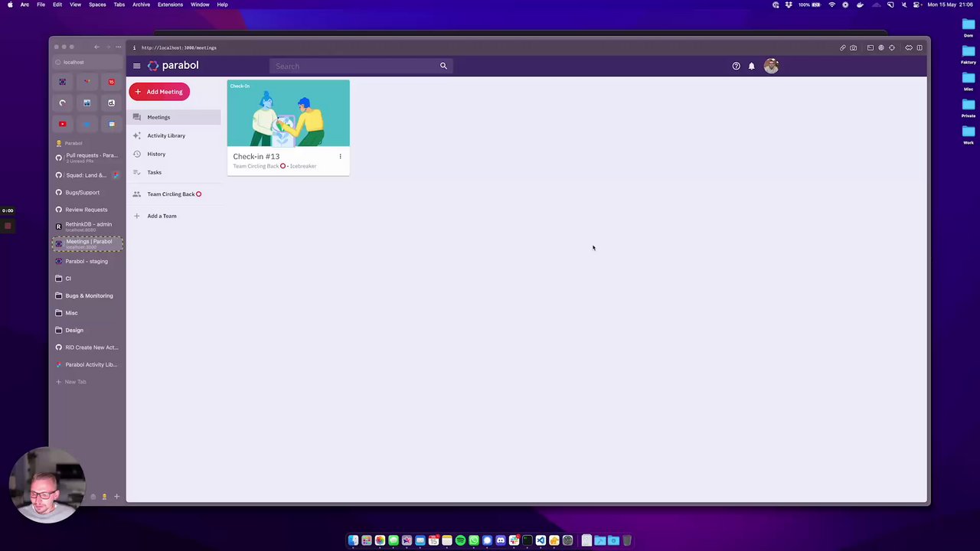Image resolution: width=980 pixels, height=551 pixels.
Task: Open Check-in #13 options menu
Action: (x=340, y=156)
